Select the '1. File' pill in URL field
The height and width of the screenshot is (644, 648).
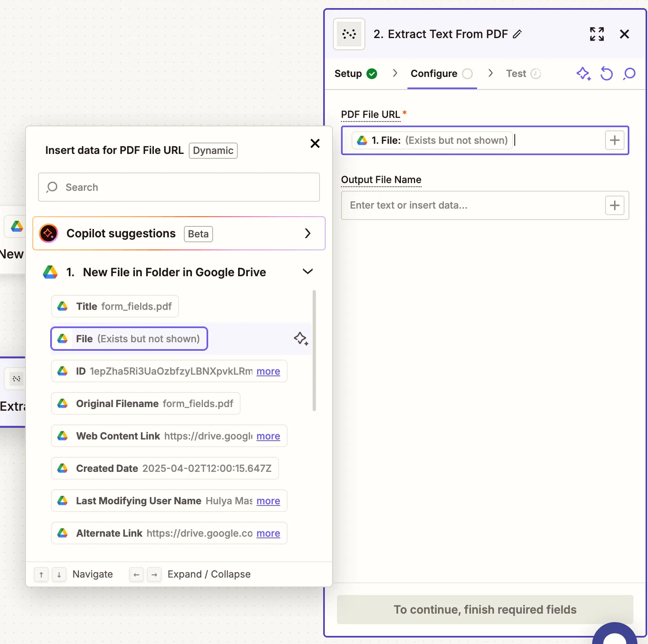click(432, 141)
